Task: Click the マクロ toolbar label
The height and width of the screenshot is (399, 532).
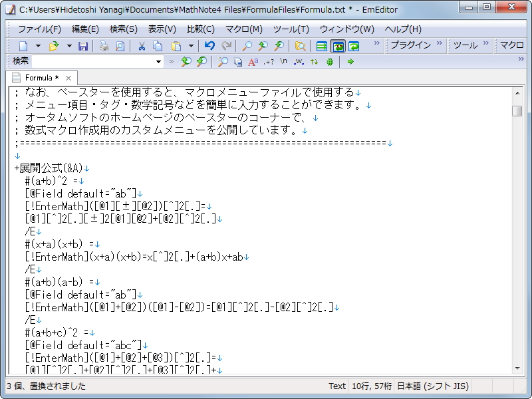Action: click(511, 45)
